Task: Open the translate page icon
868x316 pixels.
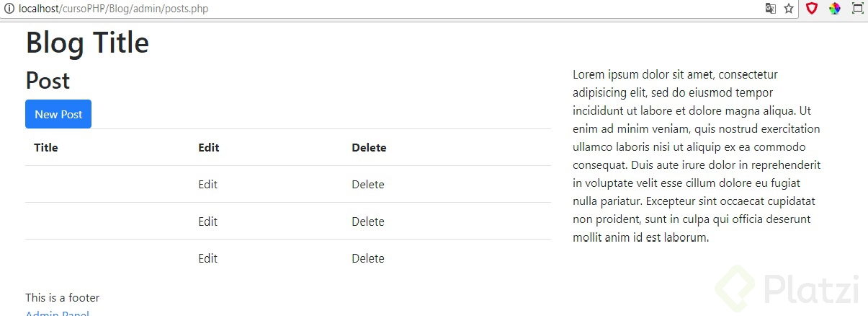Action: (771, 9)
